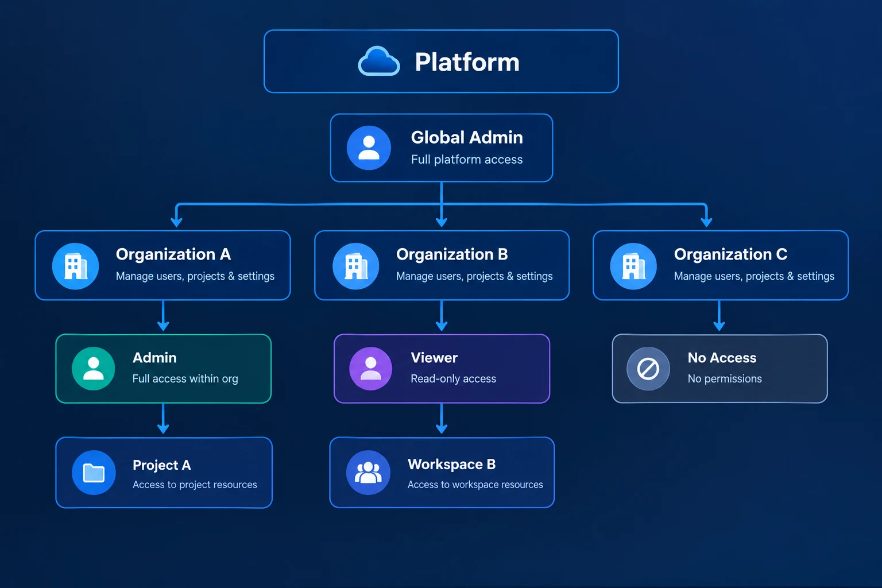The height and width of the screenshot is (588, 882).
Task: Click Organization A's 'Manage users, projects & settings' text
Action: click(x=195, y=276)
